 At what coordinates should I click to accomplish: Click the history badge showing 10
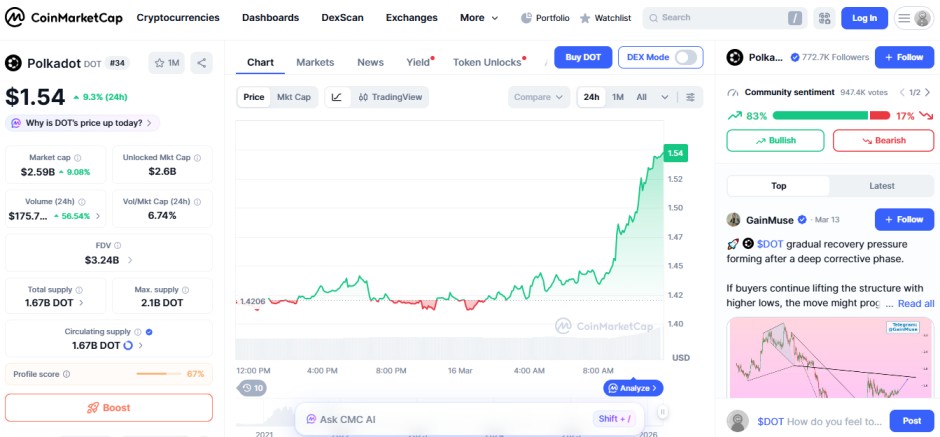tap(252, 388)
